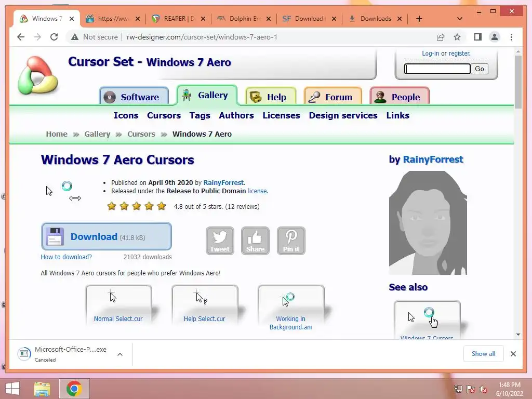Open the Windows Start button

[x=12, y=389]
